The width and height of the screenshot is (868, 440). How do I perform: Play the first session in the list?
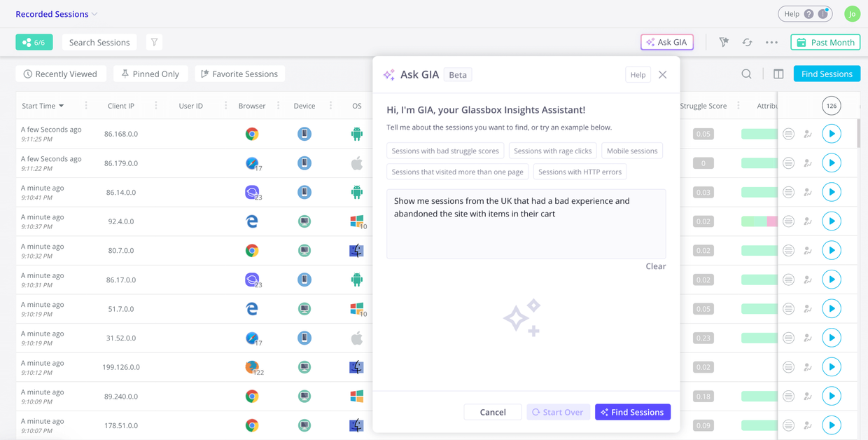(x=831, y=134)
